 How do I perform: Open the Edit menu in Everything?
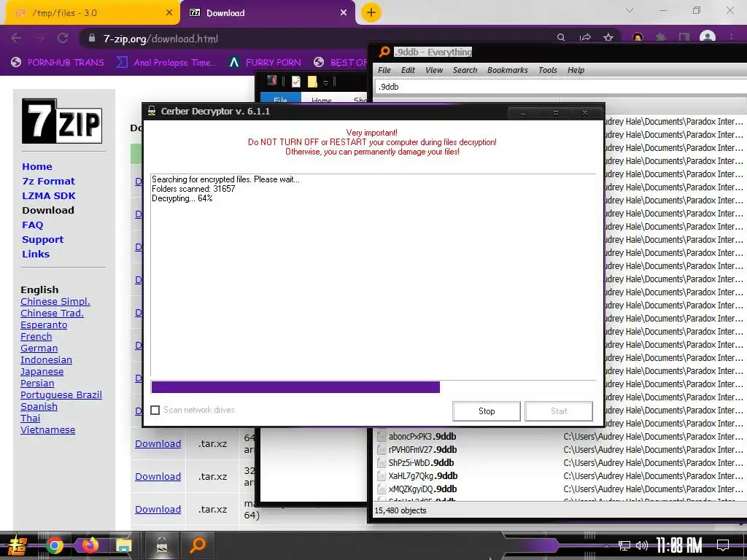pos(408,70)
